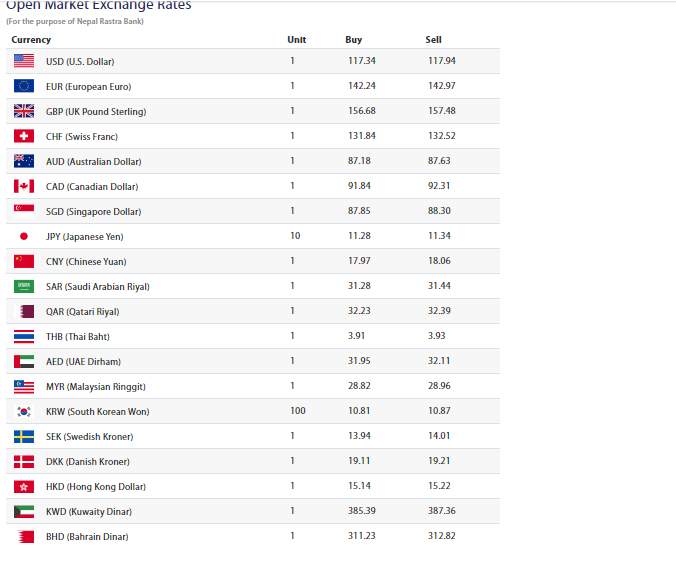Click the Currency column header

[x=31, y=40]
